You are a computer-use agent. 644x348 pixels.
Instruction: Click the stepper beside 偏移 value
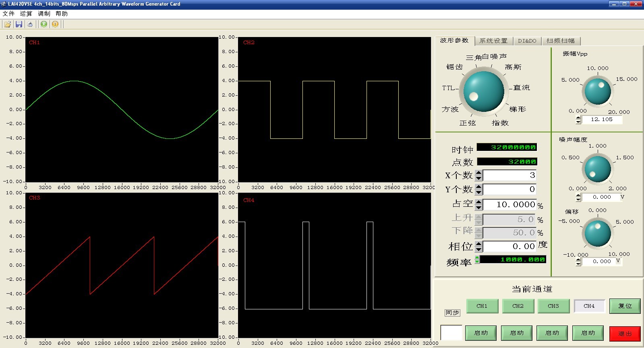578,262
